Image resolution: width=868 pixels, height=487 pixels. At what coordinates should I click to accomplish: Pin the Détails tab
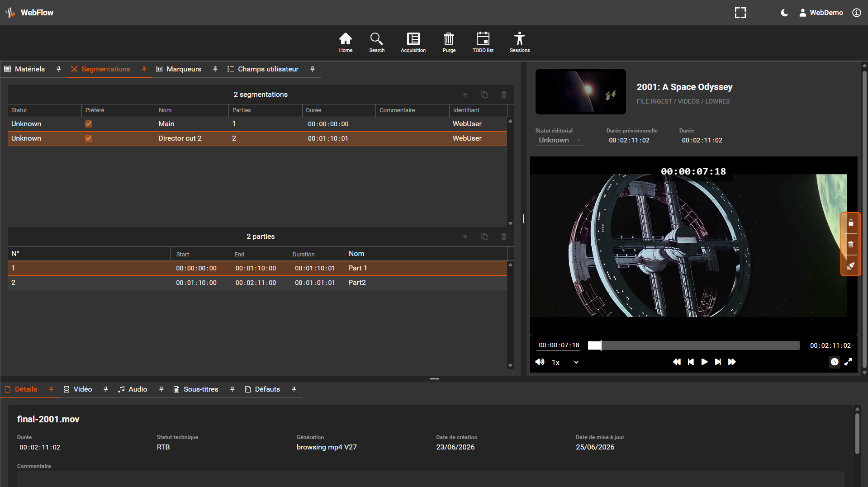tap(51, 389)
